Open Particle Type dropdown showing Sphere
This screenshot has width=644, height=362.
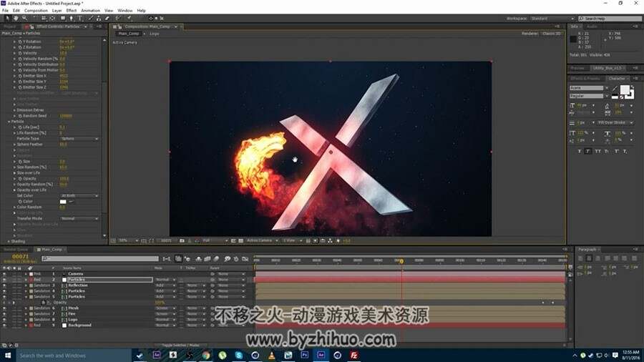[79, 139]
